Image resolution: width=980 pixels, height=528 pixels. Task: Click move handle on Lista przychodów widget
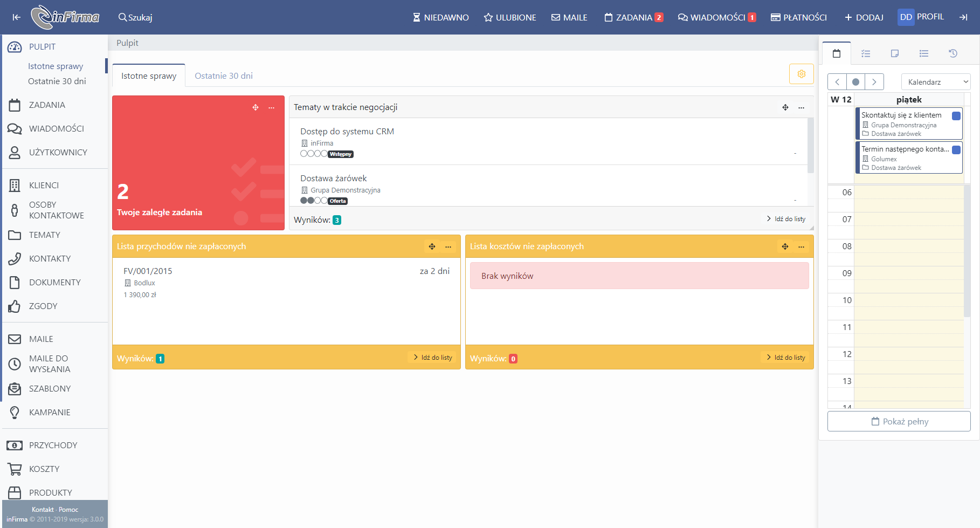[432, 246]
